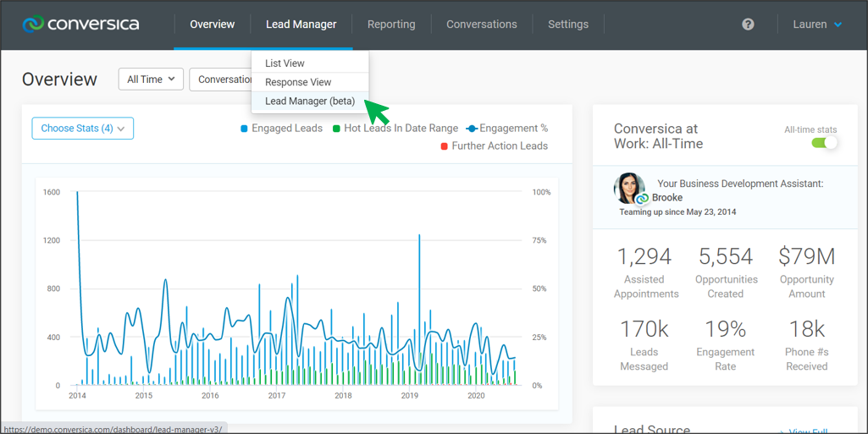Open the Conversations tab
The image size is (868, 434).
click(482, 25)
